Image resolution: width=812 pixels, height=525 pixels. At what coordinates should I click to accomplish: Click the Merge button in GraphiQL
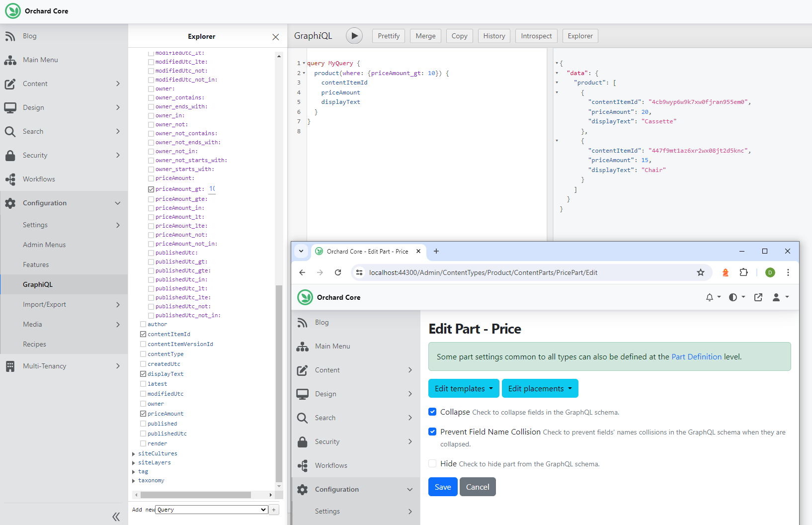(x=425, y=36)
